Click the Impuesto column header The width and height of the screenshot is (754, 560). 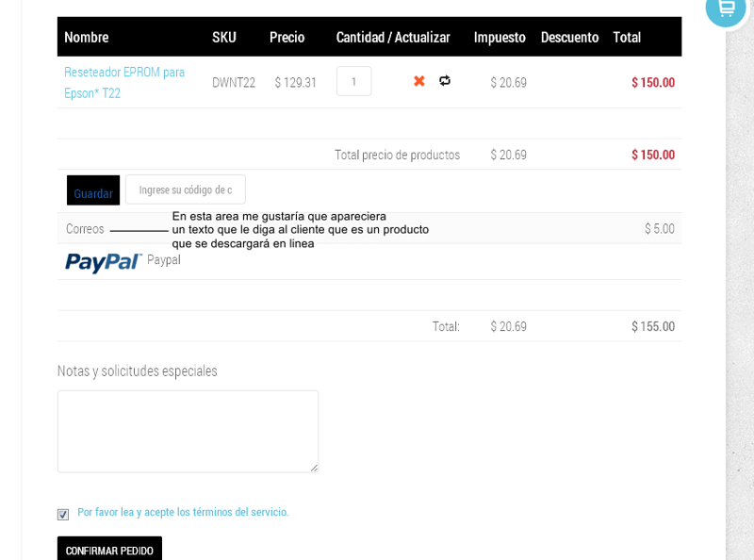coord(500,37)
